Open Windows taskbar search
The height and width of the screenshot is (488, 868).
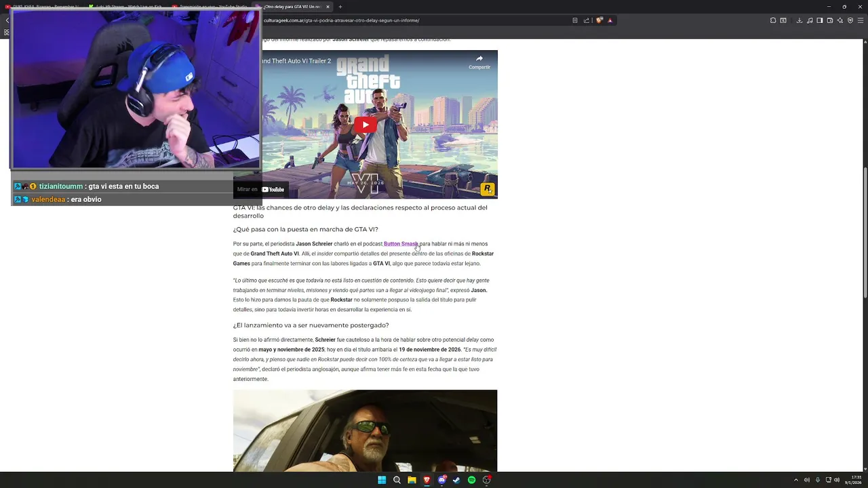(397, 480)
